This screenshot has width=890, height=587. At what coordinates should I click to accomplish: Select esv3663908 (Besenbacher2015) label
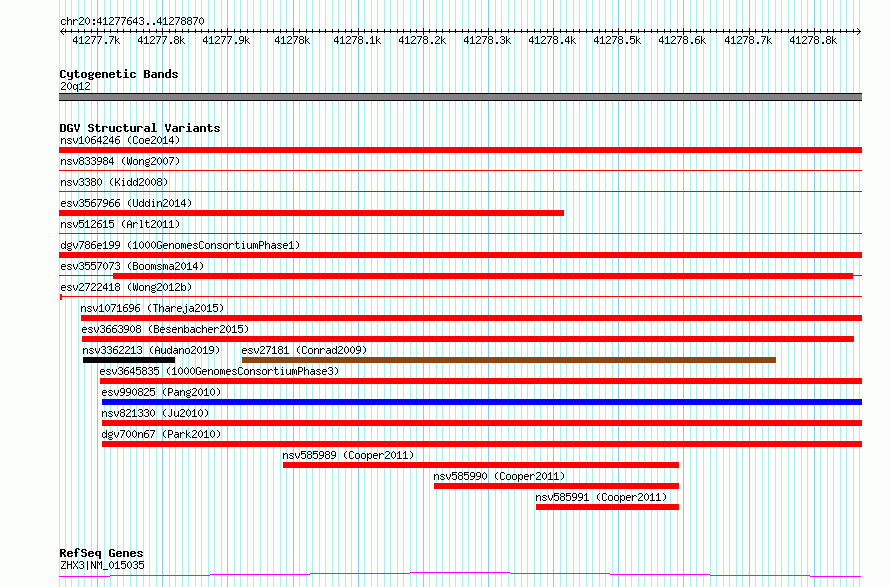[165, 329]
